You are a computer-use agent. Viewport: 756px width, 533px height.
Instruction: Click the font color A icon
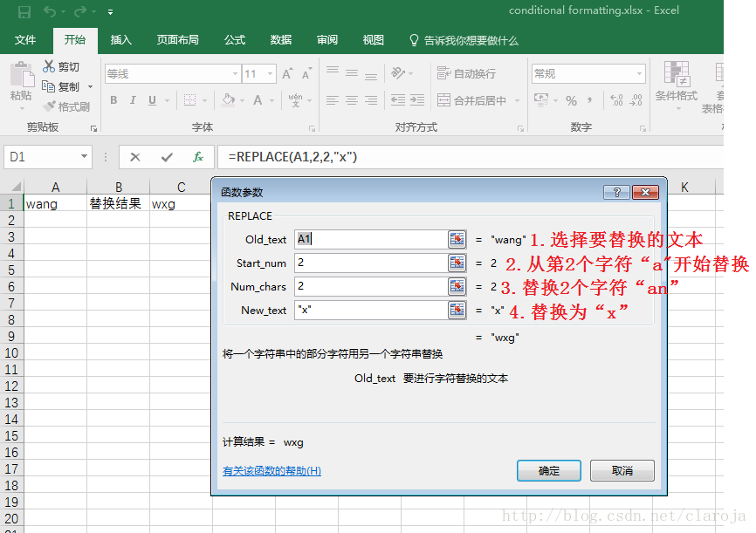pos(258,100)
